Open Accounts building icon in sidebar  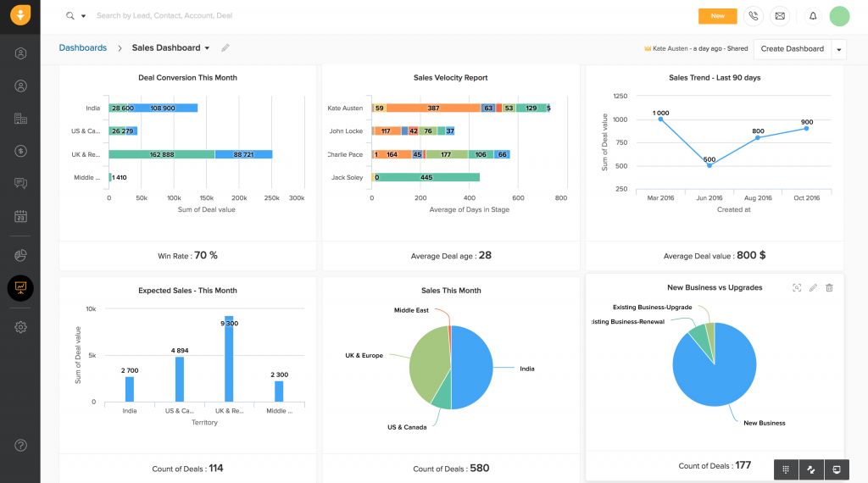pyautogui.click(x=20, y=119)
